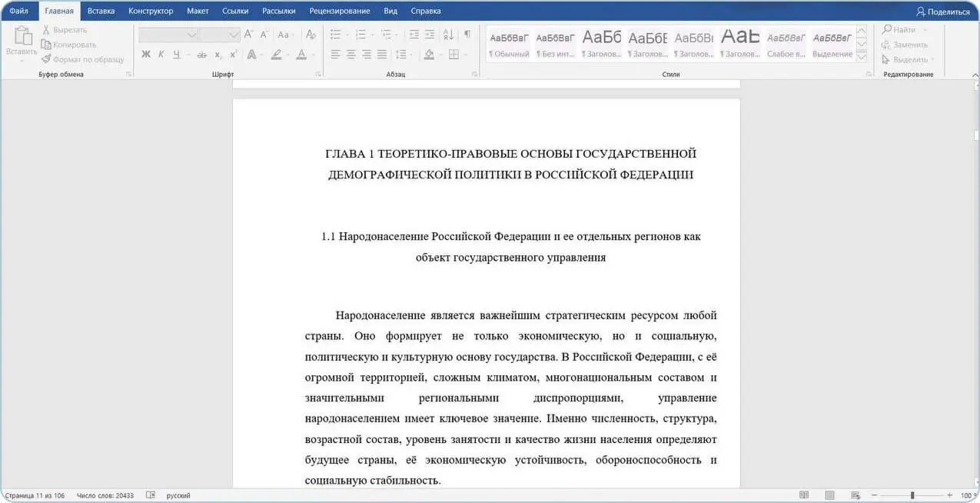980x503 pixels.
Task: Switch to the Вставка ribbon tab
Action: pos(101,11)
